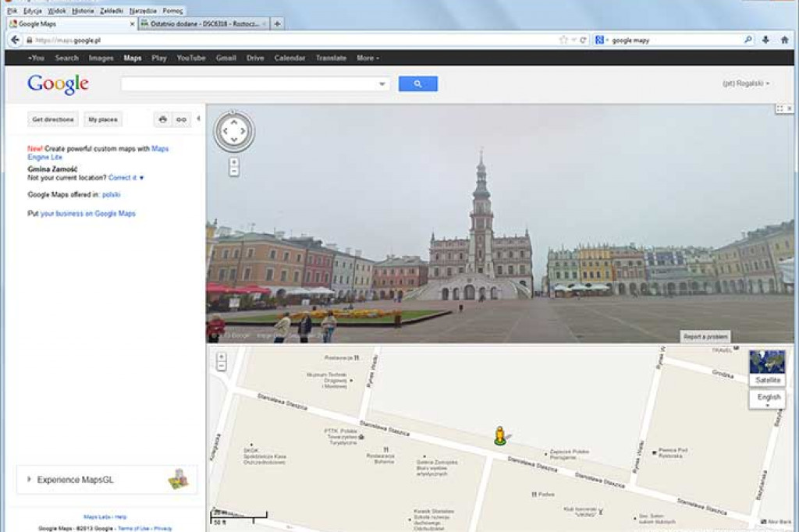Viewport: 799px width, 532px height.
Task: Zoom out of the lower map
Action: pos(221,367)
